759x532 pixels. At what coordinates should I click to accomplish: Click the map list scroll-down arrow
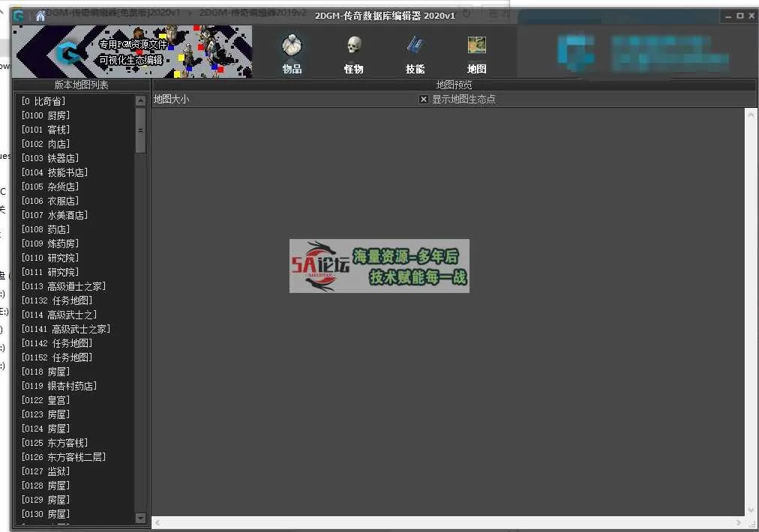tap(140, 518)
